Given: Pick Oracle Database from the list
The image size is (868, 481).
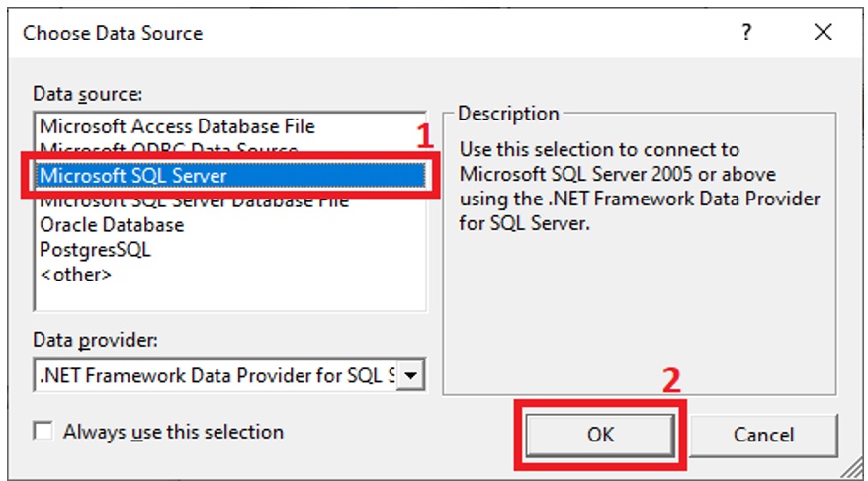Looking at the screenshot, I should pyautogui.click(x=112, y=225).
